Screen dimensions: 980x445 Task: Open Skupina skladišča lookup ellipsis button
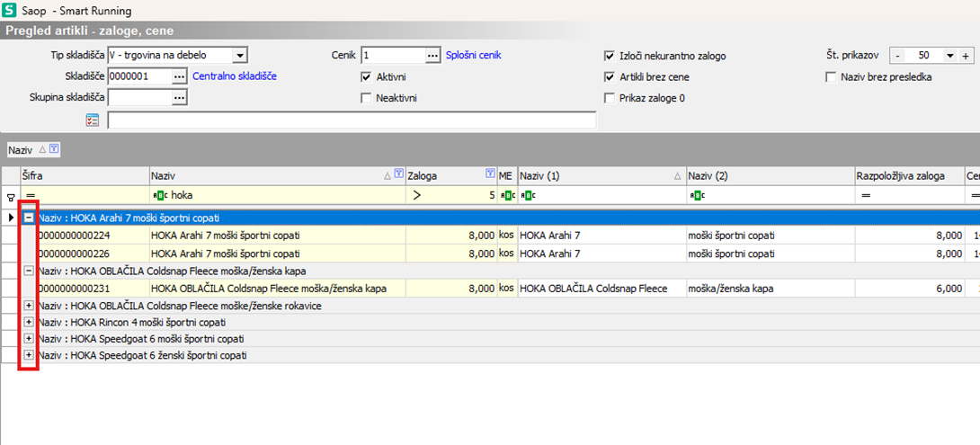tap(180, 97)
